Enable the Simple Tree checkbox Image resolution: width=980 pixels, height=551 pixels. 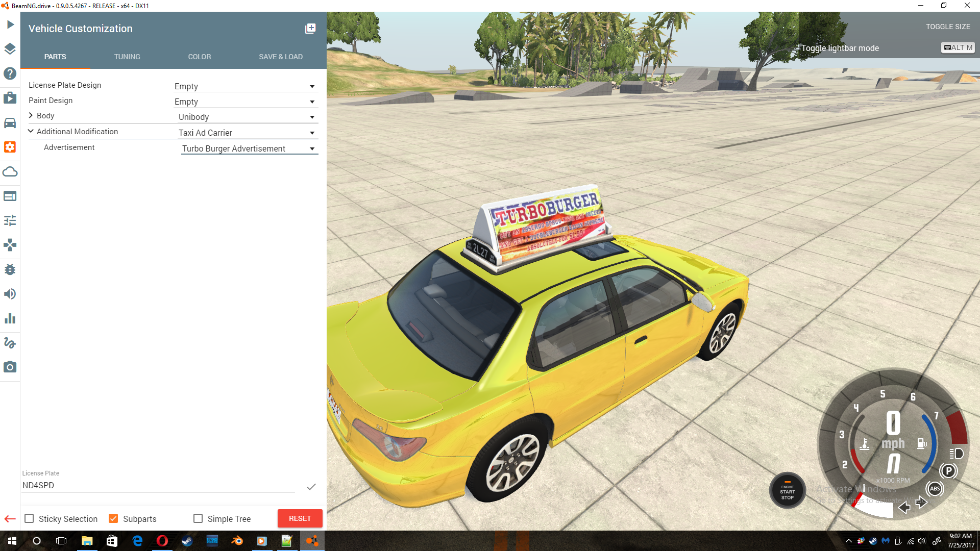pyautogui.click(x=198, y=518)
